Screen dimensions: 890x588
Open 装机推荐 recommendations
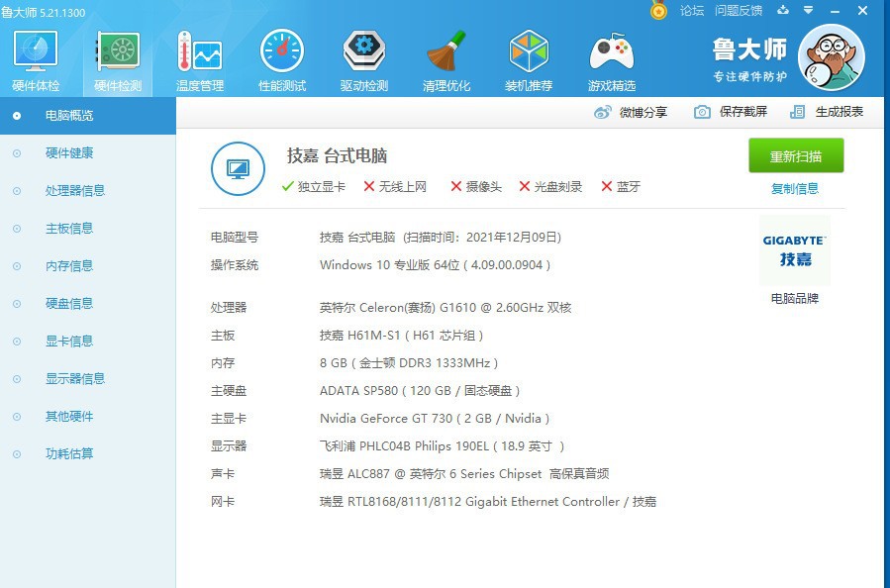[529, 57]
